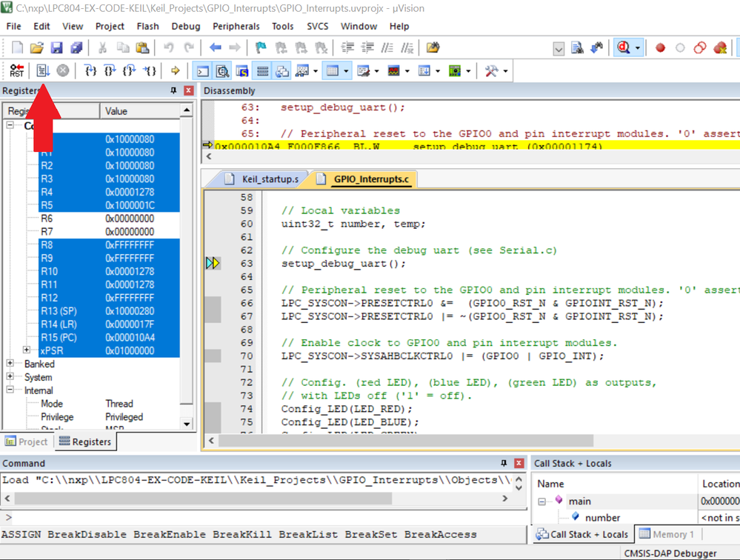Image resolution: width=740 pixels, height=560 pixels.
Task: Click the Step Into braces icon
Action: coord(90,71)
